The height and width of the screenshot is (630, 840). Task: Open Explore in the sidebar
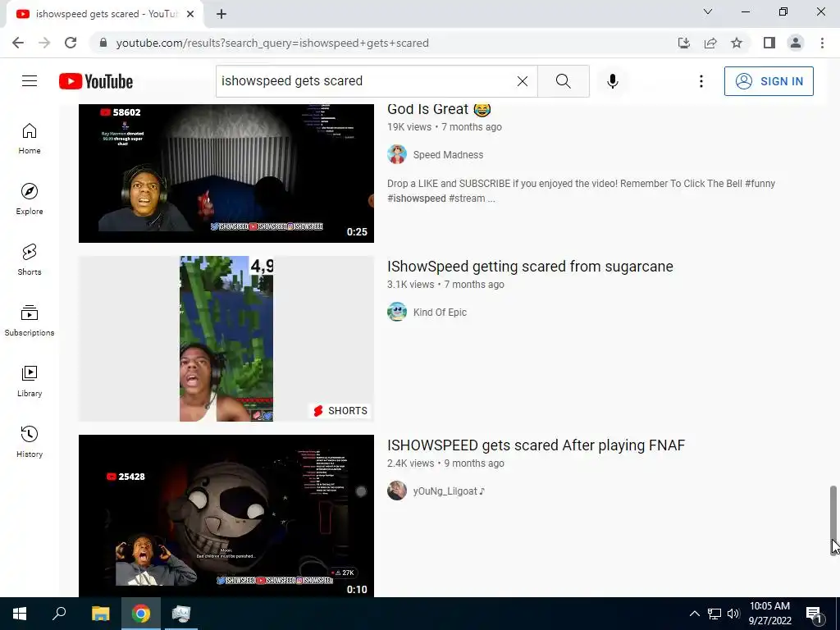point(30,199)
